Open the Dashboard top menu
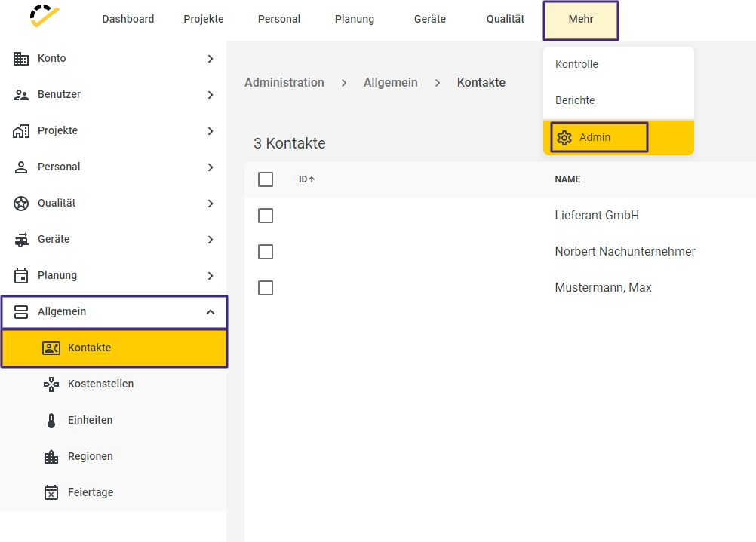756x542 pixels. coord(128,20)
